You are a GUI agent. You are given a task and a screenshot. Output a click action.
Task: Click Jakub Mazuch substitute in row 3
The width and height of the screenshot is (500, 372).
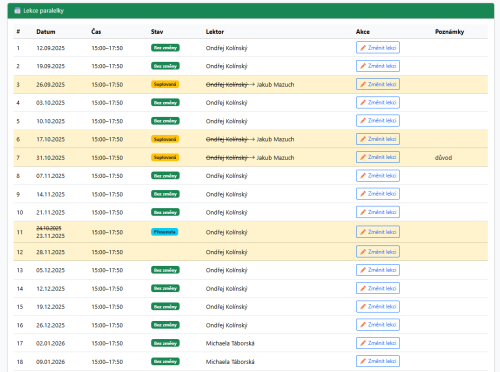[x=275, y=85]
